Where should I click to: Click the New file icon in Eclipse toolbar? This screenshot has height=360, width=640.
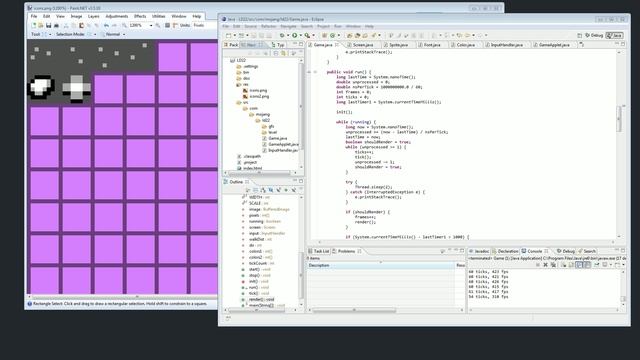tap(229, 36)
